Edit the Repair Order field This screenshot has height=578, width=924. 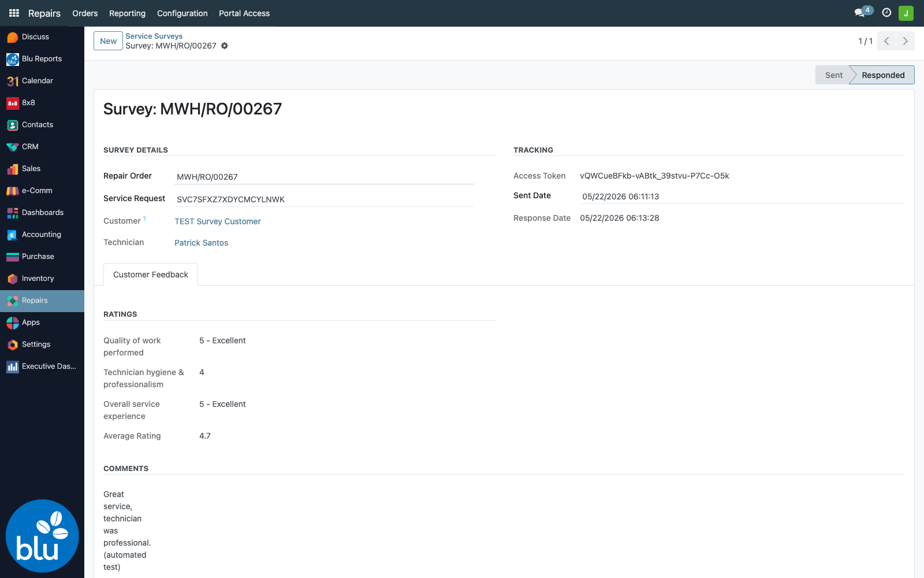[324, 177]
